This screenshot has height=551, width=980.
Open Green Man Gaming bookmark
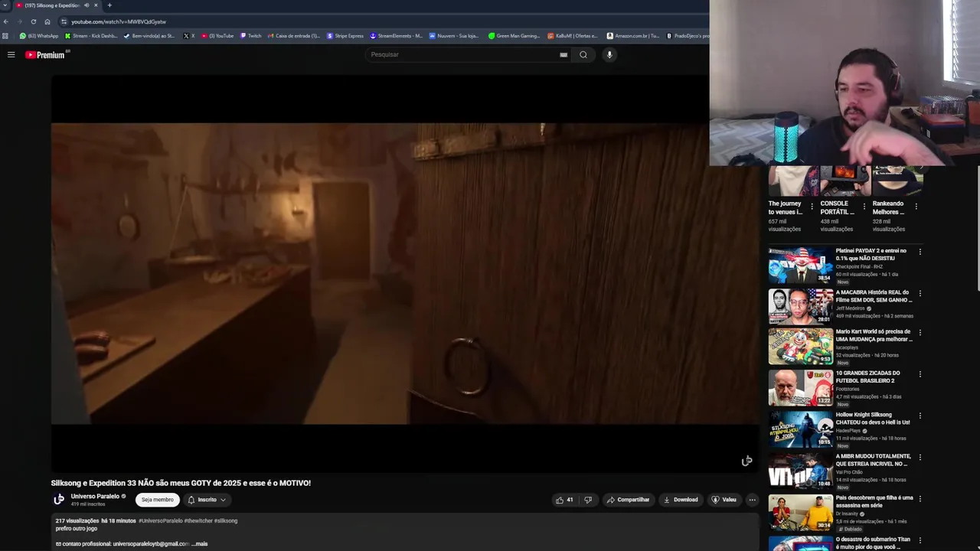tap(514, 35)
